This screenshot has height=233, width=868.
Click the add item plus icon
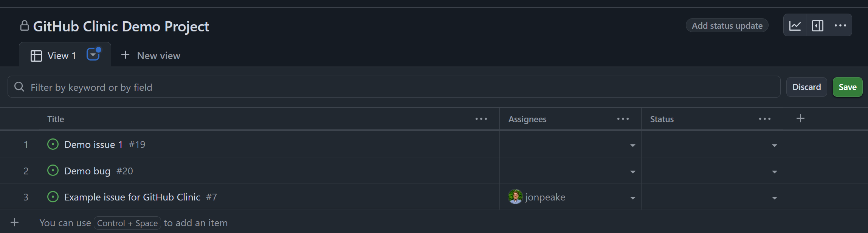14,222
